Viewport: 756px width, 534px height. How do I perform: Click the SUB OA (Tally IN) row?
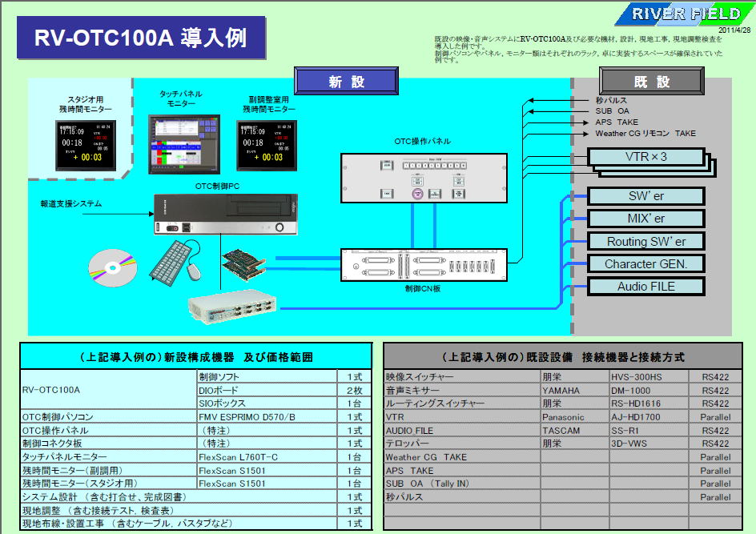(563, 484)
